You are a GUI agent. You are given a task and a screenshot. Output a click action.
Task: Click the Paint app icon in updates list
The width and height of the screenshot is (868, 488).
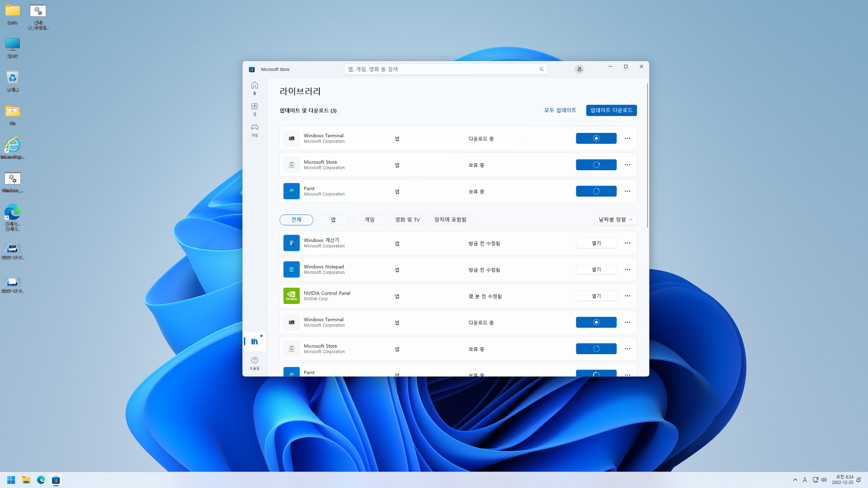click(x=292, y=191)
